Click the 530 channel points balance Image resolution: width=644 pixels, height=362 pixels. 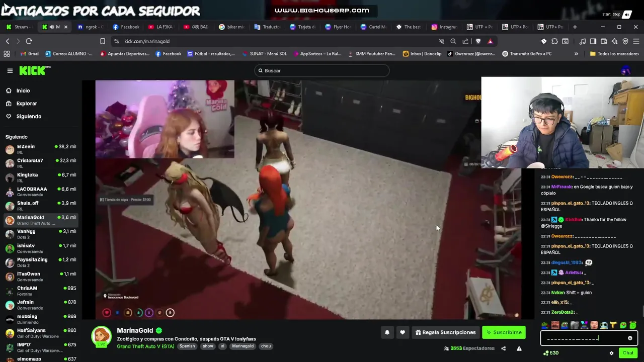(x=551, y=353)
